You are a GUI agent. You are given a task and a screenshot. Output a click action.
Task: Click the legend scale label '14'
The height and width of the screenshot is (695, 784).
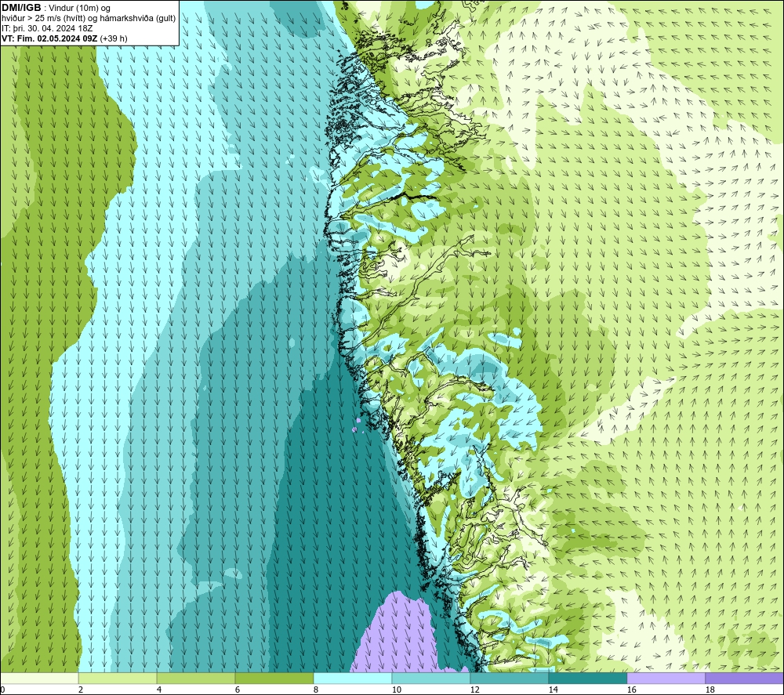coord(553,690)
